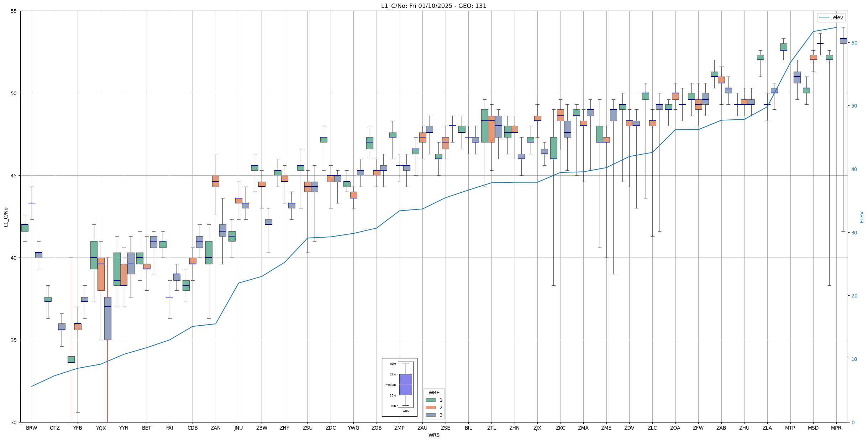
Task: Click the 'median' label in inset legend
Action: [x=390, y=385]
